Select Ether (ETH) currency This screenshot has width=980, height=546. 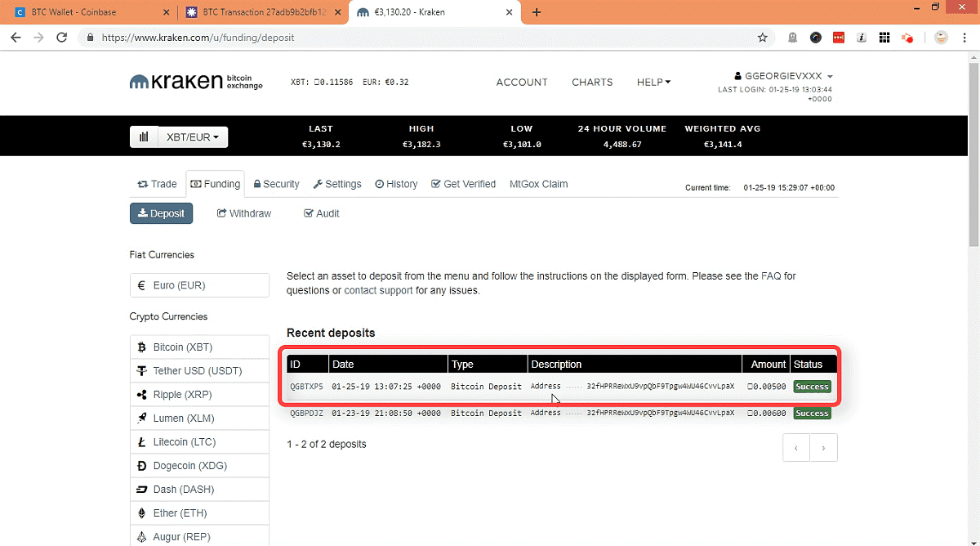pyautogui.click(x=199, y=513)
